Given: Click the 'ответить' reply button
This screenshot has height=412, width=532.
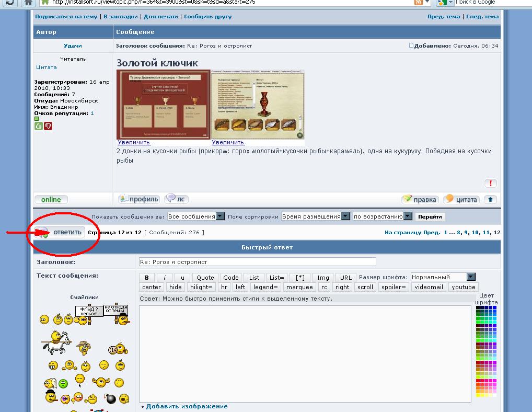Looking at the screenshot, I should [60, 233].
